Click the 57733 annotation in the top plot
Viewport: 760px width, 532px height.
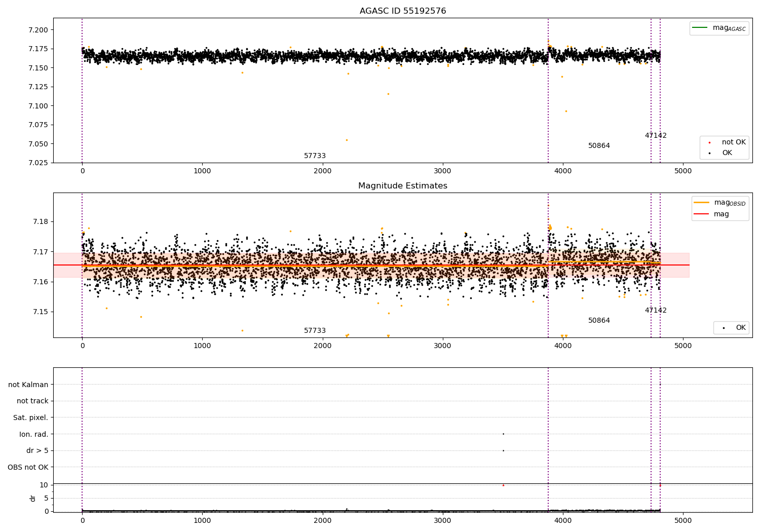[x=315, y=156]
